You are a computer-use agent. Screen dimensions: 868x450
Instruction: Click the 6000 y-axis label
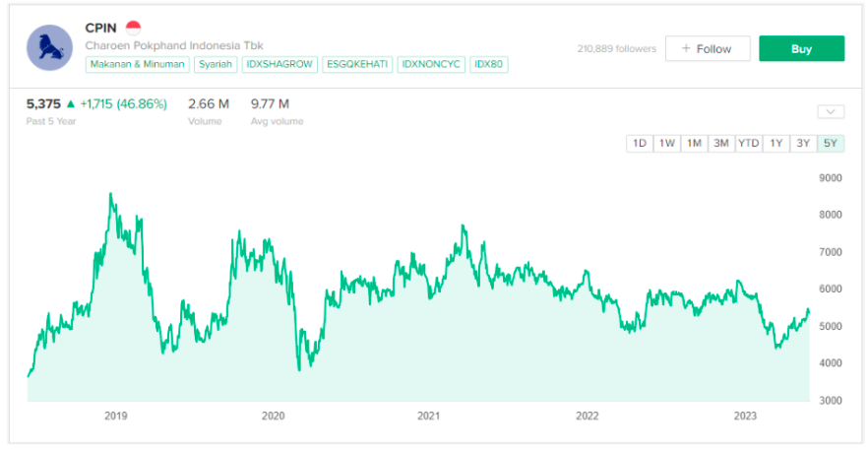pyautogui.click(x=831, y=289)
